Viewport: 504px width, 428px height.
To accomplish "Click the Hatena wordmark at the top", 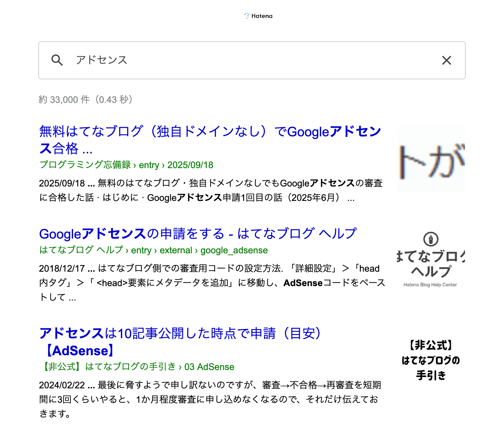I will pyautogui.click(x=262, y=16).
